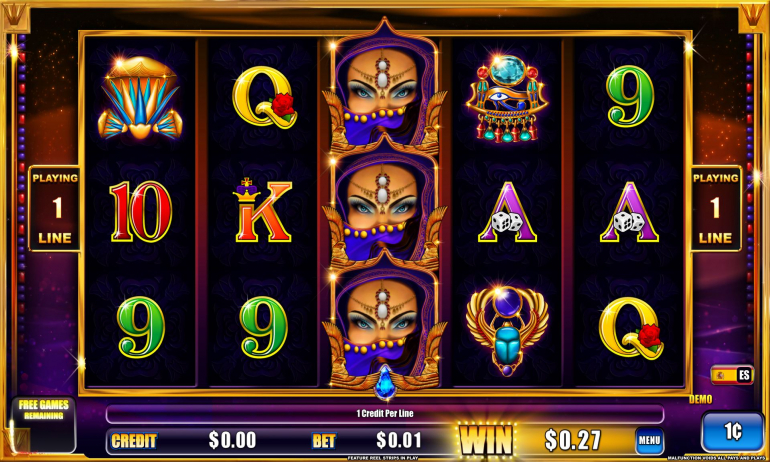Switch language with the ES flag toggle
The image size is (770, 462).
732,376
